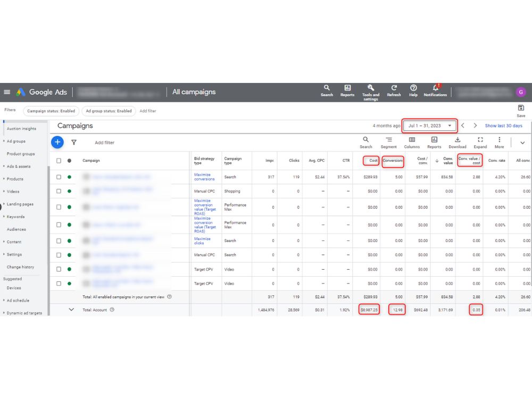Sort by the Cost column header
This screenshot has height=399, width=532.
373,161
